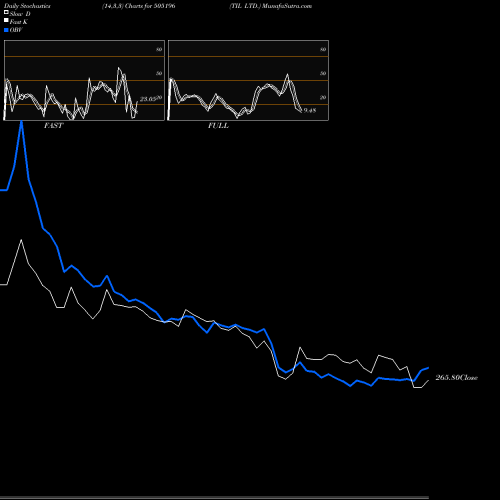This screenshot has width=500, height=500.
Task: Open the FAST stochastic chart panel
Action: tap(84, 80)
